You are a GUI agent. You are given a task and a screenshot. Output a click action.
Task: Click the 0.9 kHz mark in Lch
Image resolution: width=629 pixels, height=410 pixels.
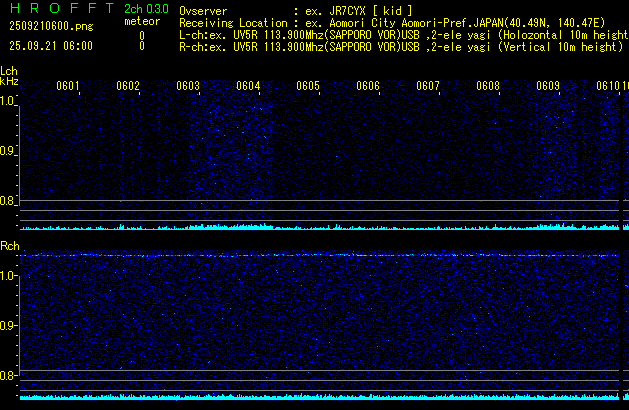point(9,151)
